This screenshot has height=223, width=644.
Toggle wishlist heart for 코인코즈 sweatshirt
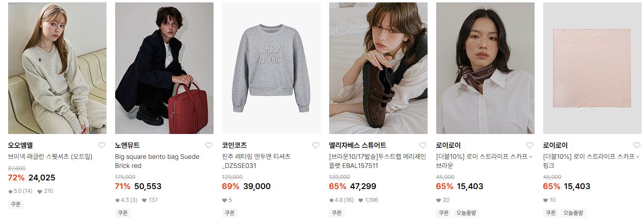click(315, 145)
